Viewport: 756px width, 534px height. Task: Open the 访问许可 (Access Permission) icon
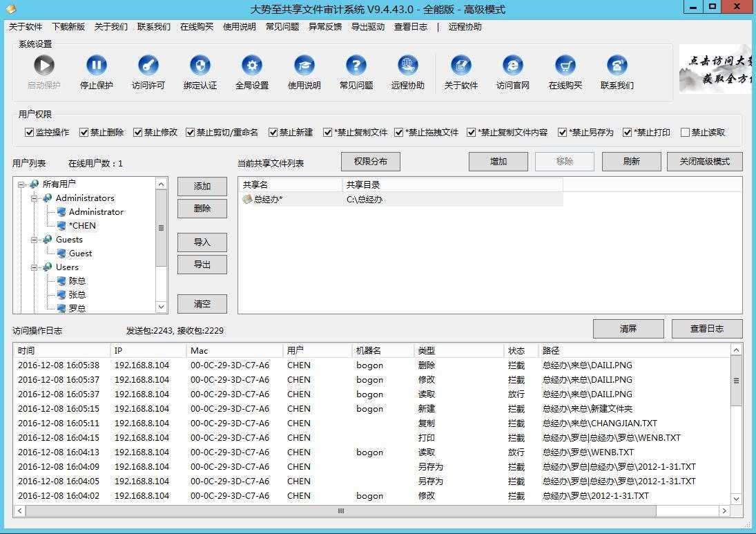pos(147,67)
